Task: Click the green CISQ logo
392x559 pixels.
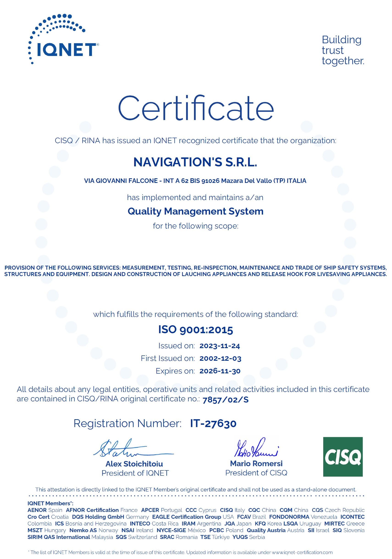Action: click(x=343, y=457)
